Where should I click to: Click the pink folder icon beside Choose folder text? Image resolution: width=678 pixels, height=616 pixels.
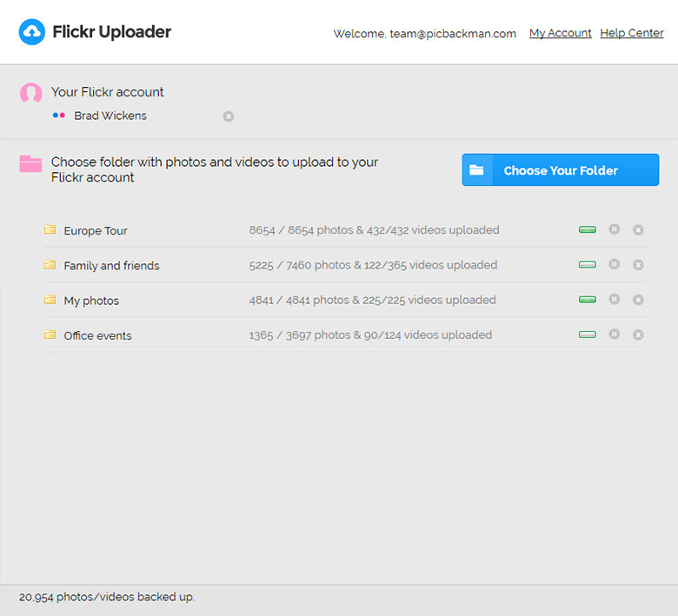point(30,164)
